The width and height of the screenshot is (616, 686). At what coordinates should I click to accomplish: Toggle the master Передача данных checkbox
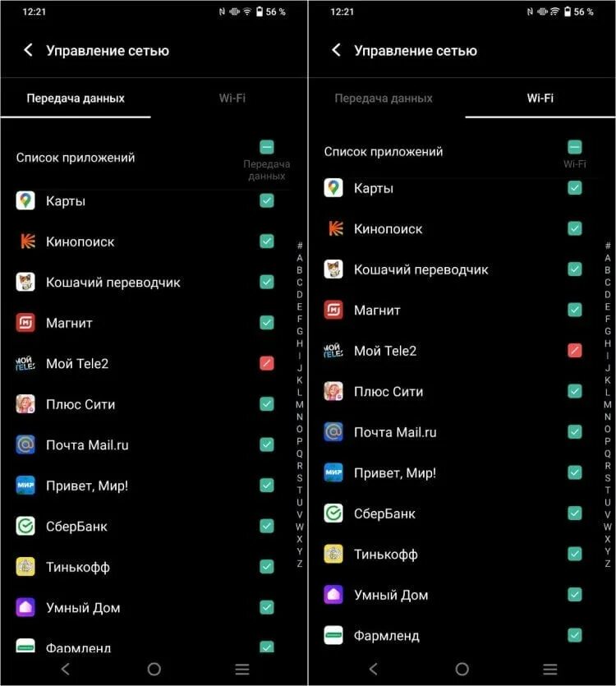tap(267, 147)
